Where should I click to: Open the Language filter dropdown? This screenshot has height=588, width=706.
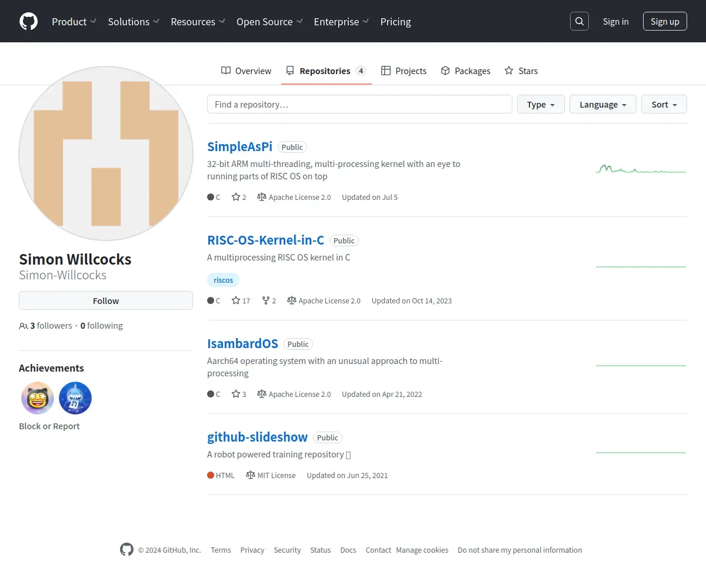click(x=603, y=104)
